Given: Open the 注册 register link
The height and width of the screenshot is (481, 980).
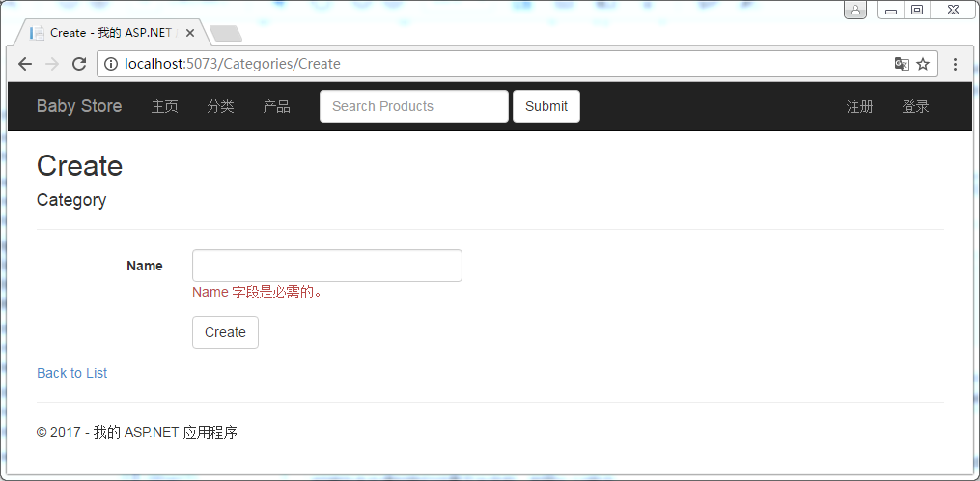Looking at the screenshot, I should click(859, 107).
